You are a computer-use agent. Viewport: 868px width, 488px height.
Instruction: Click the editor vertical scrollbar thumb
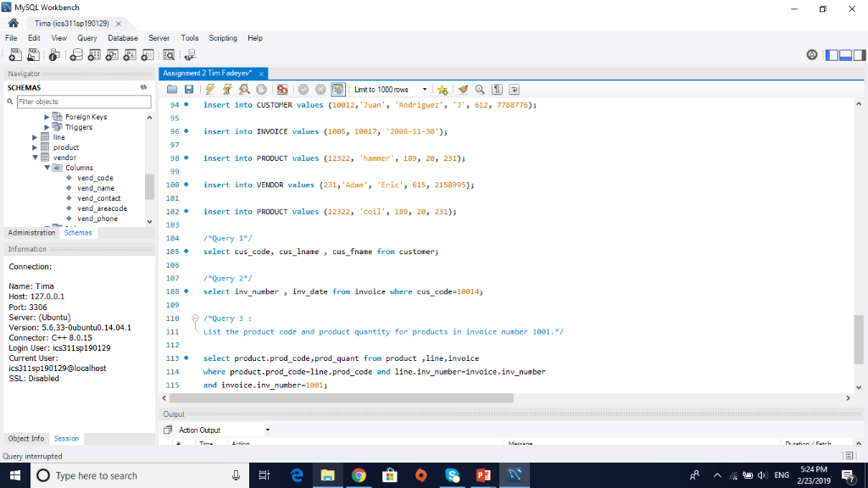click(858, 339)
